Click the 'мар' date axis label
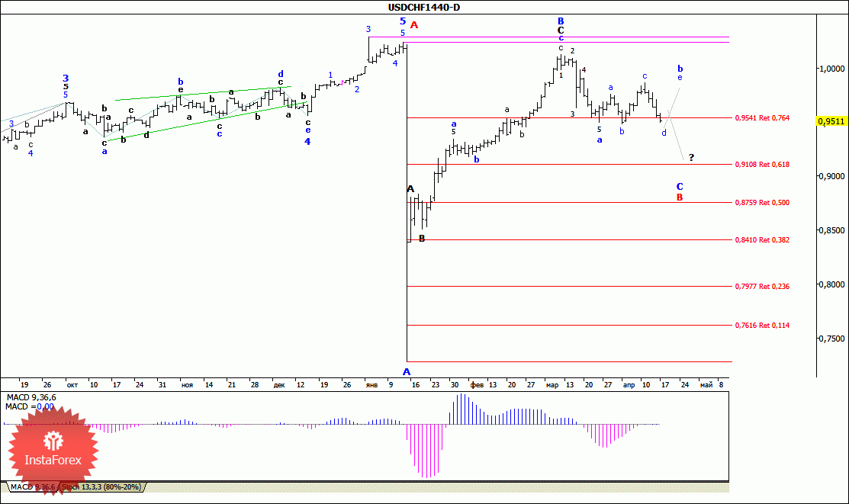This screenshot has width=849, height=504. (552, 385)
